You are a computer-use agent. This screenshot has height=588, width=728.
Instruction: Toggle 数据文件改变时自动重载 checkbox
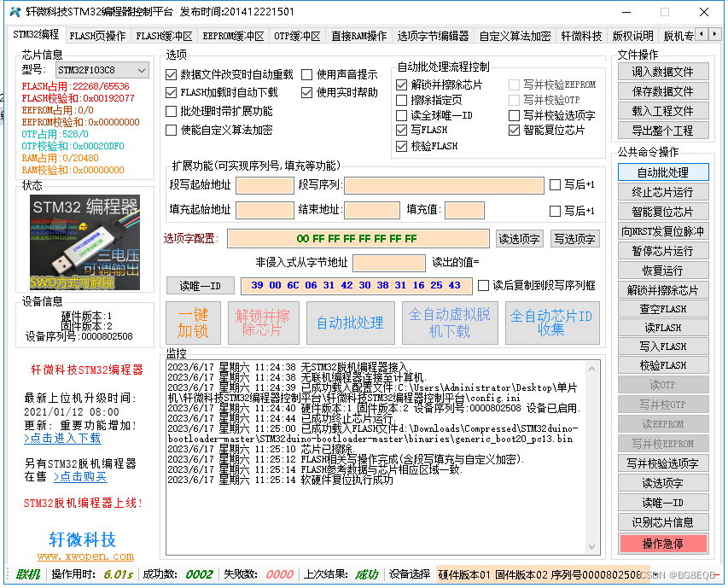pyautogui.click(x=172, y=75)
